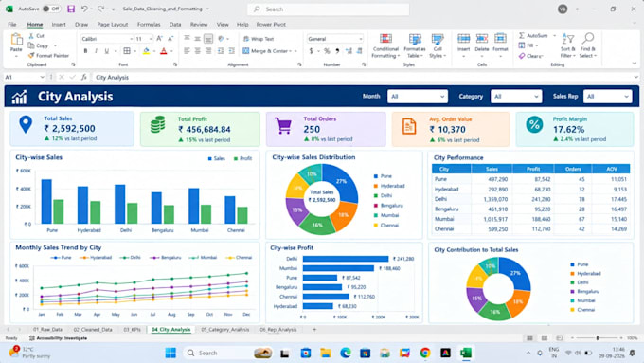Open Conditional Formatting in the ribbon
644x363 pixels.
(385, 45)
